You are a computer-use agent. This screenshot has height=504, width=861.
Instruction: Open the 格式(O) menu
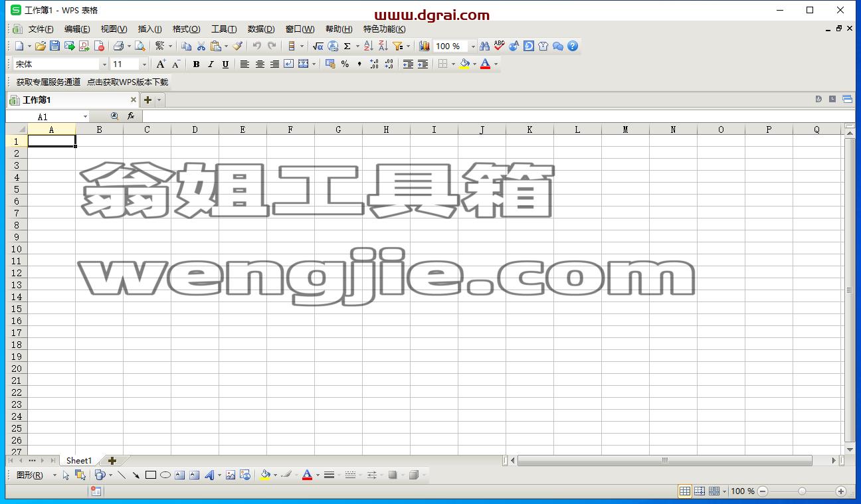186,29
